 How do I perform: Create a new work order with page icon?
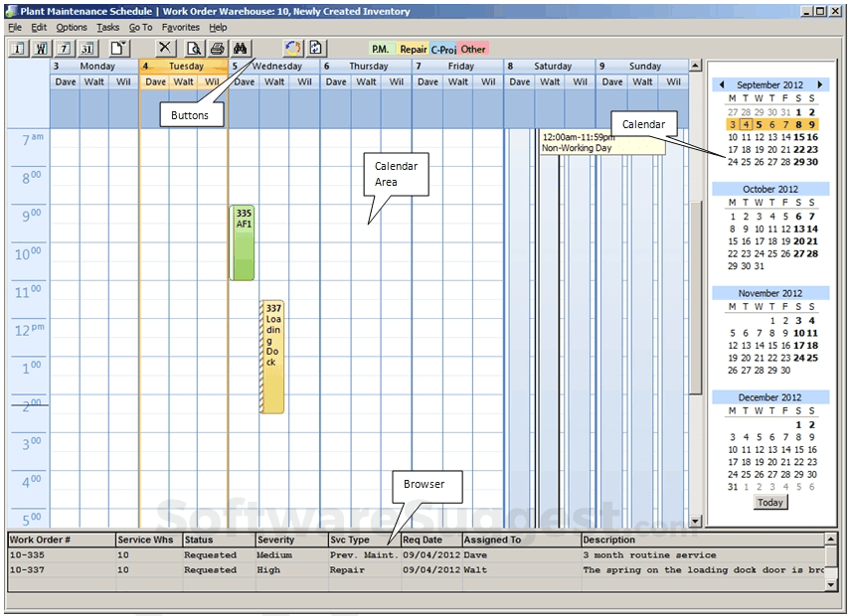click(x=118, y=48)
